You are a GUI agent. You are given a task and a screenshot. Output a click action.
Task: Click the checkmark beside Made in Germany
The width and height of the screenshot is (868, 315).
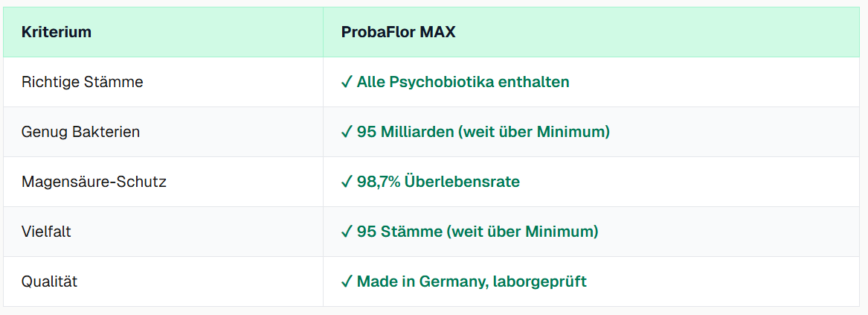click(x=347, y=281)
